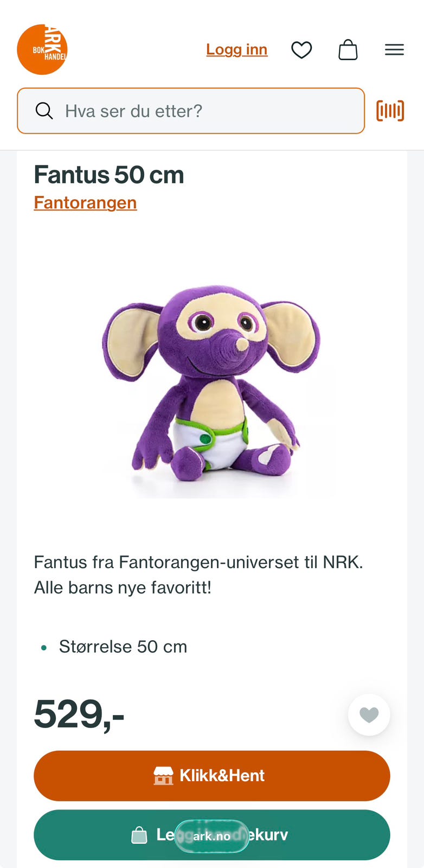Focus the 'Hva ser du etter?' search field
Screen dimensions: 424x868
(191, 111)
